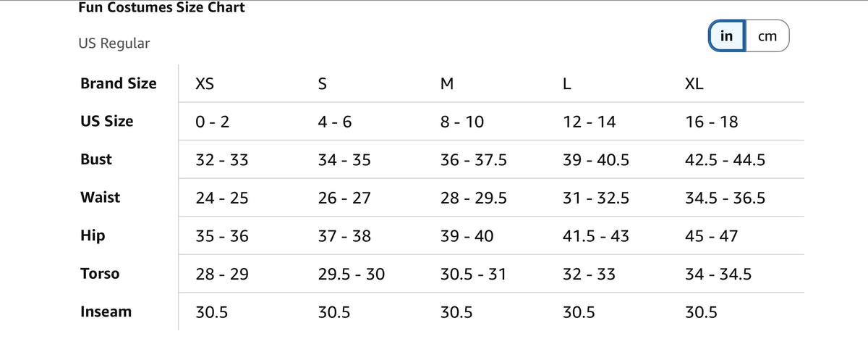Select the XL waist value 34.5 - 36.5
Viewport: 868px width, 339px height.
click(725, 198)
